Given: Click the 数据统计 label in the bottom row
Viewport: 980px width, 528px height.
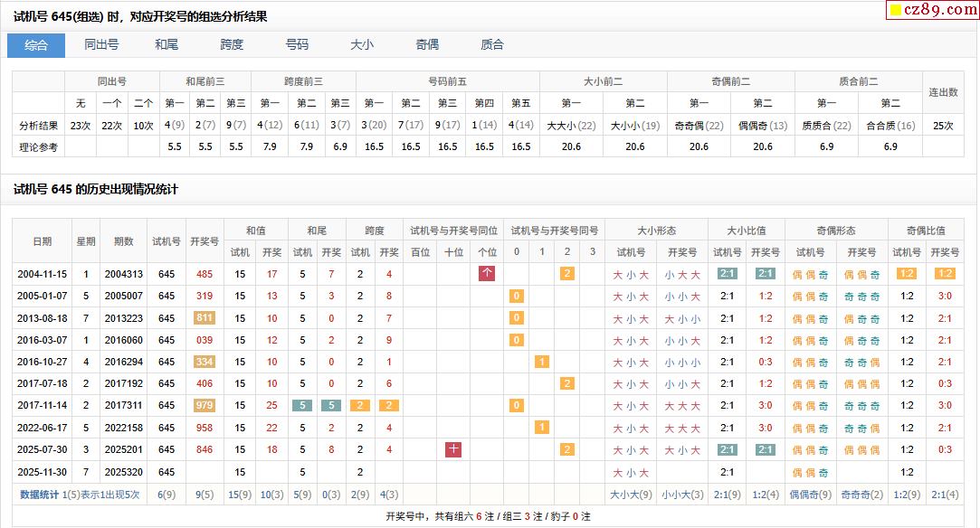Looking at the screenshot, I should [39, 495].
